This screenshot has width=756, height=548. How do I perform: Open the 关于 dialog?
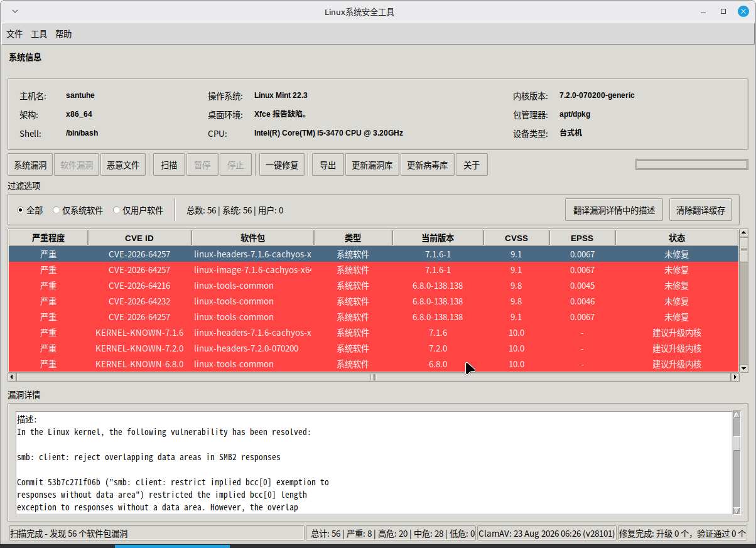(472, 165)
